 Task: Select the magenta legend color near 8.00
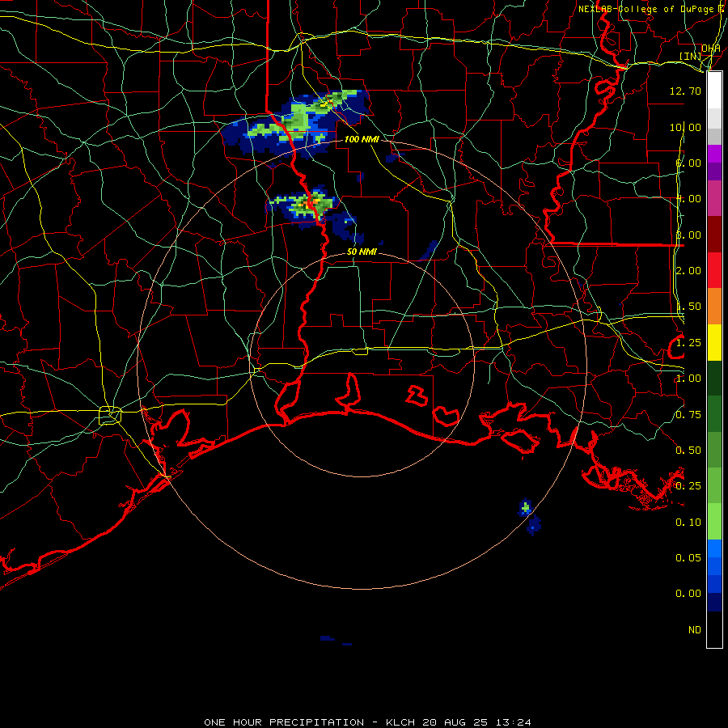tap(714, 154)
